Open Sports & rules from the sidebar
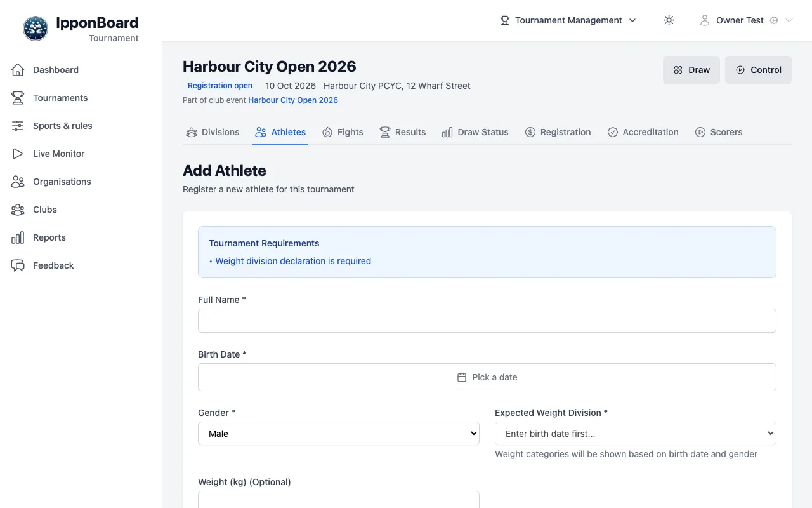 pos(81,126)
